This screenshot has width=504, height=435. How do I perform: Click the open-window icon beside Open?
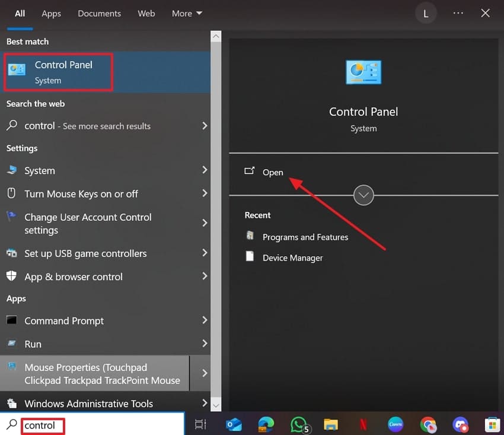coord(250,170)
